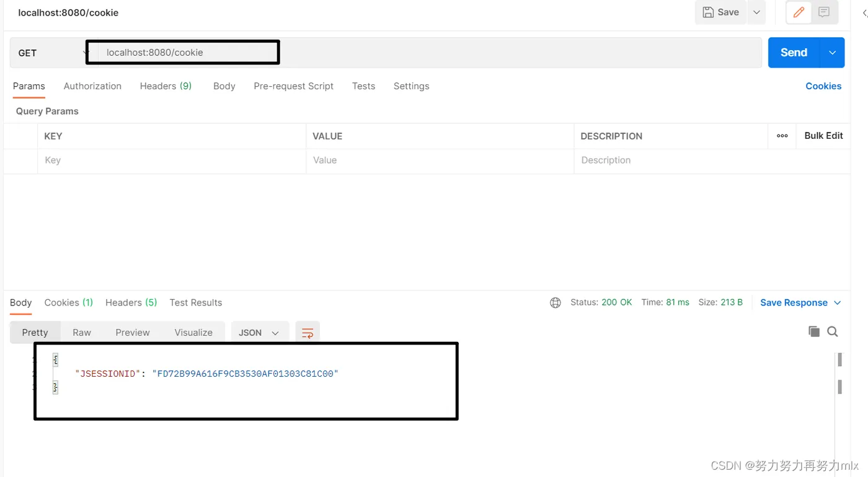868x477 pixels.
Task: Open the comments icon
Action: 824,12
